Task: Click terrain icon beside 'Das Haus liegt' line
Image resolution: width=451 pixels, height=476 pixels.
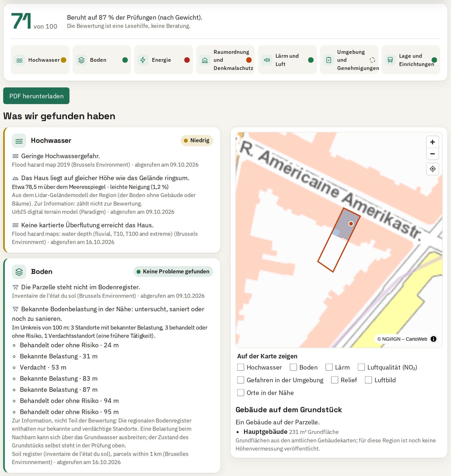Action: coord(15,178)
